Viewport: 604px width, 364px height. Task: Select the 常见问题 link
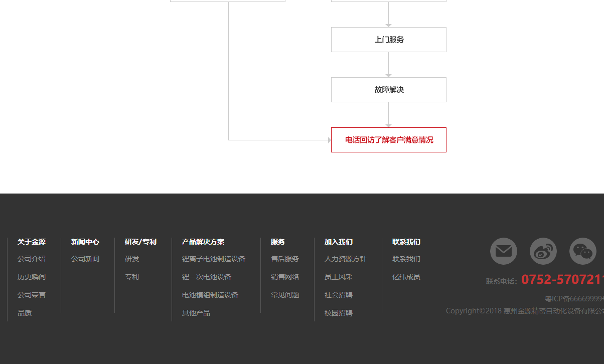[284, 294]
